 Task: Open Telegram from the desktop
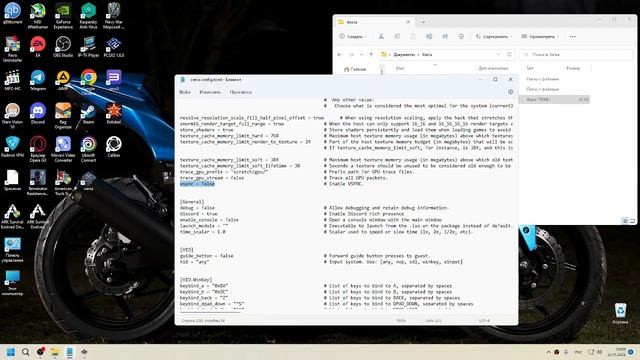(x=38, y=80)
